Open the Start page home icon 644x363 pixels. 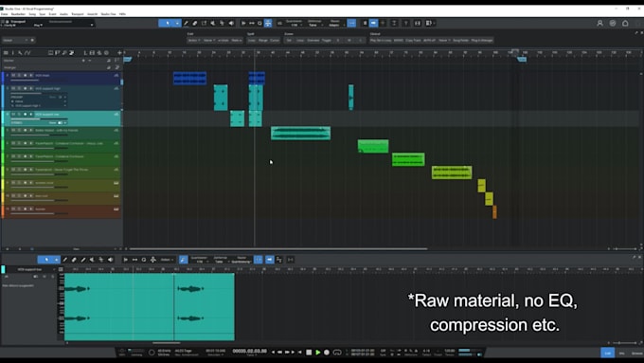pyautogui.click(x=625, y=23)
